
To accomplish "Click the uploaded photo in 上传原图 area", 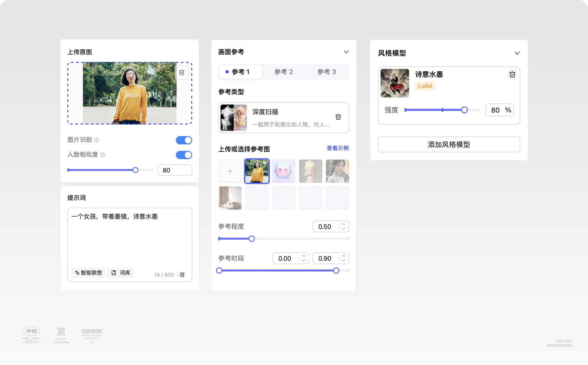I will coord(130,93).
